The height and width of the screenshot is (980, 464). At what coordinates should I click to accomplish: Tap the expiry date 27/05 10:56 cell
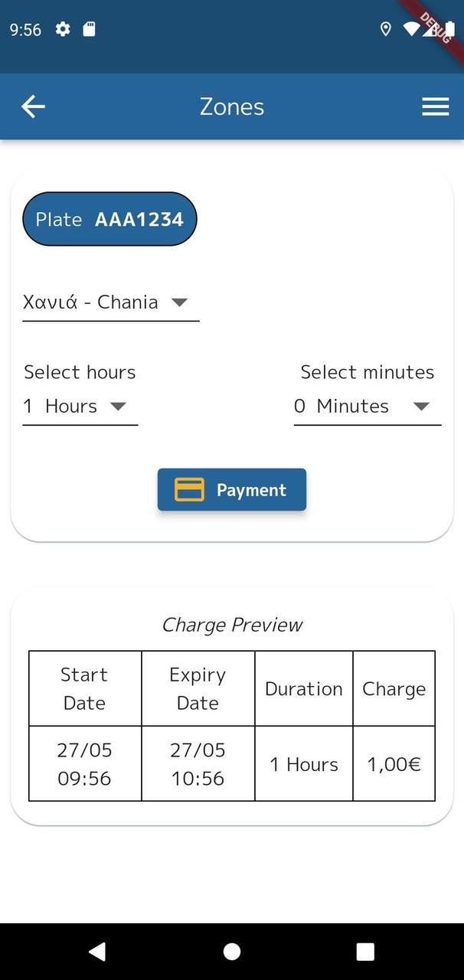coord(198,764)
